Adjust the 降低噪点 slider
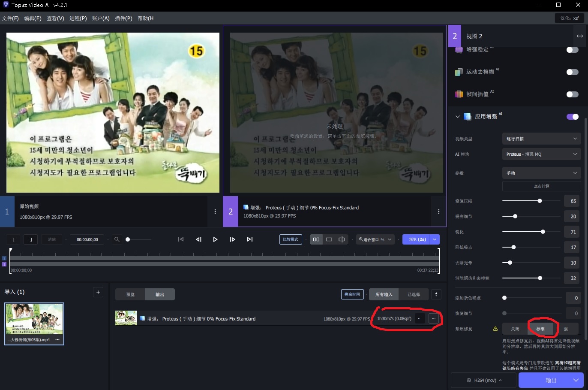 coord(532,247)
